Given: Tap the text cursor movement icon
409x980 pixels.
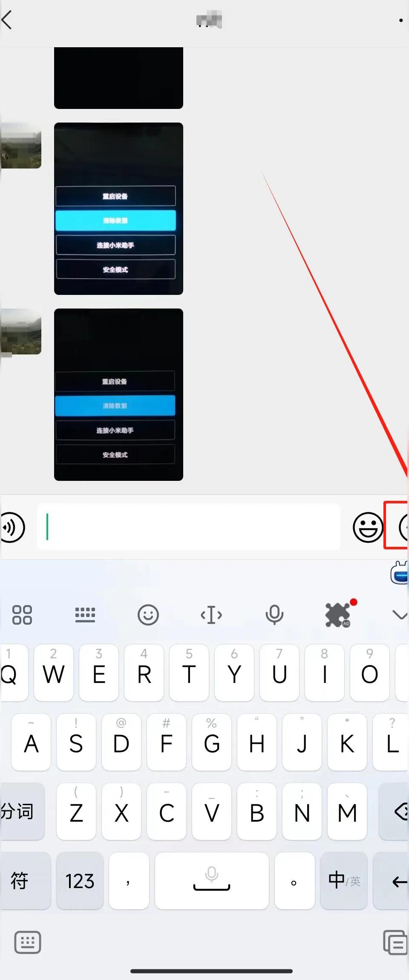Looking at the screenshot, I should click(211, 615).
